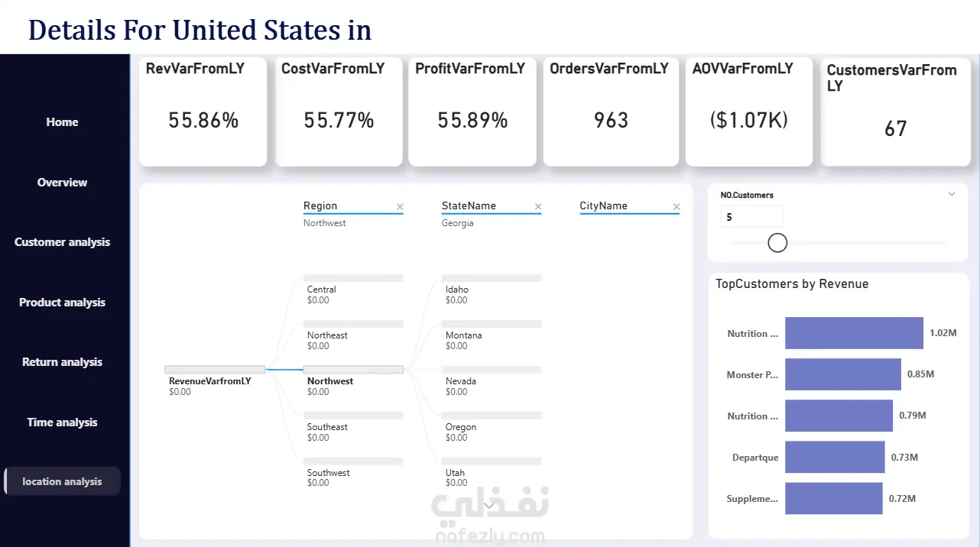Select the location analysis tab

(62, 481)
